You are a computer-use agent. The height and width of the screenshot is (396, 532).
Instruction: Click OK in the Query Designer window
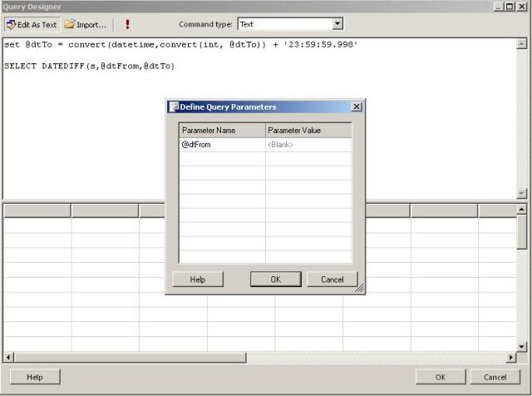441,377
